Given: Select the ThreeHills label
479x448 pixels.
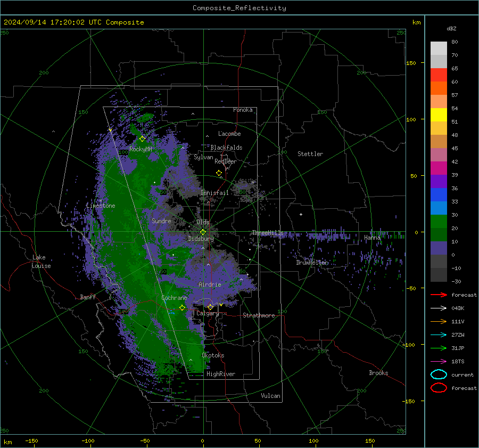Looking at the screenshot, I should click(268, 233).
